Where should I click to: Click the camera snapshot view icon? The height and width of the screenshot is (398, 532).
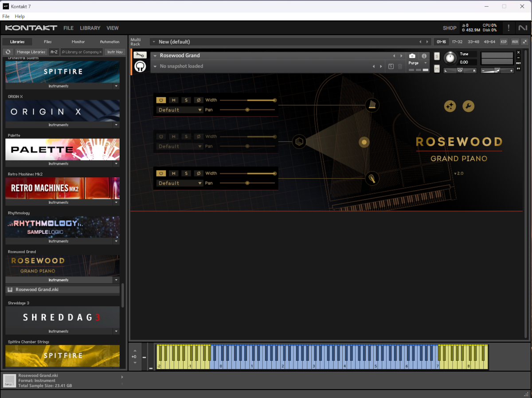(x=412, y=56)
